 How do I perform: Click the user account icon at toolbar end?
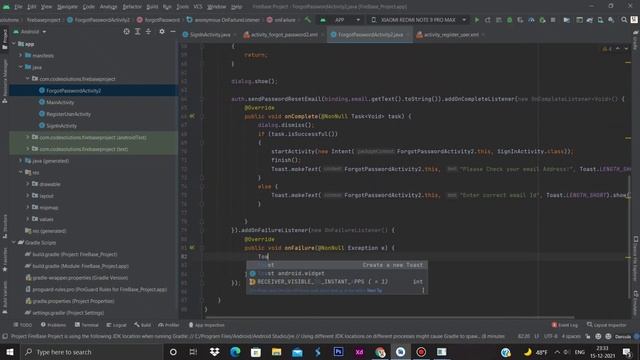634,20
